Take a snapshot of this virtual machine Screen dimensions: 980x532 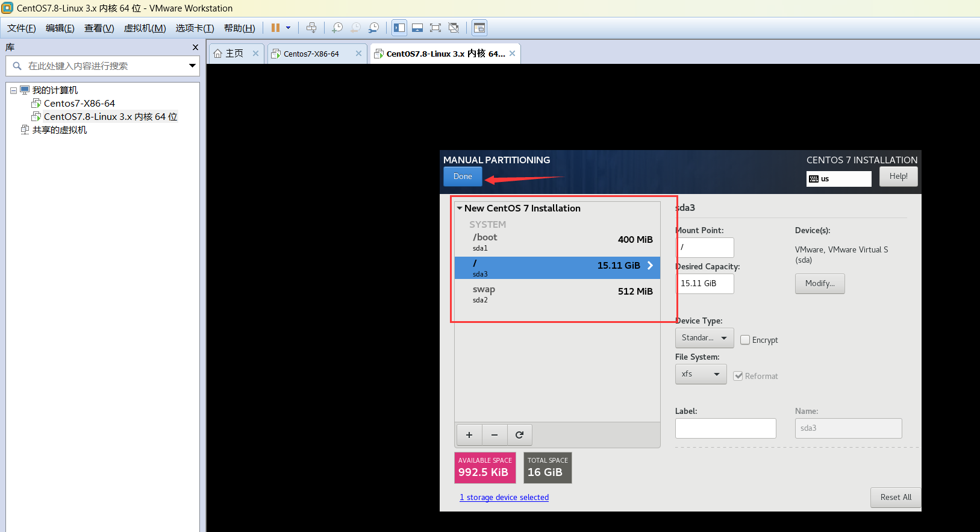tap(337, 28)
